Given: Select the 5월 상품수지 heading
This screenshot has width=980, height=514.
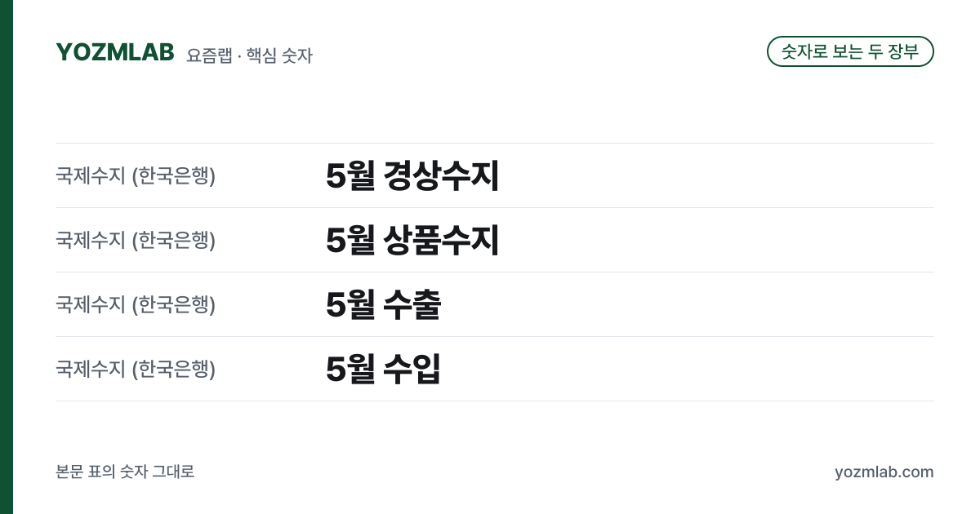Looking at the screenshot, I should [412, 240].
